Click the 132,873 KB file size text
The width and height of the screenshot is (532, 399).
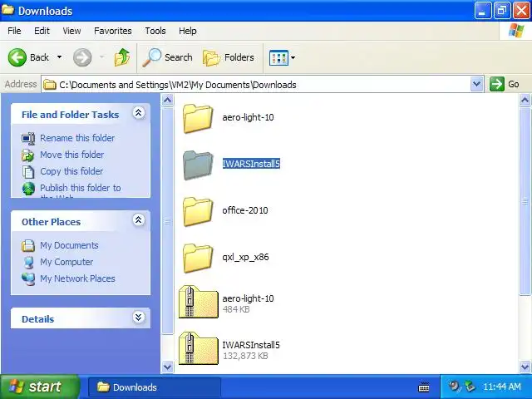[x=245, y=356]
